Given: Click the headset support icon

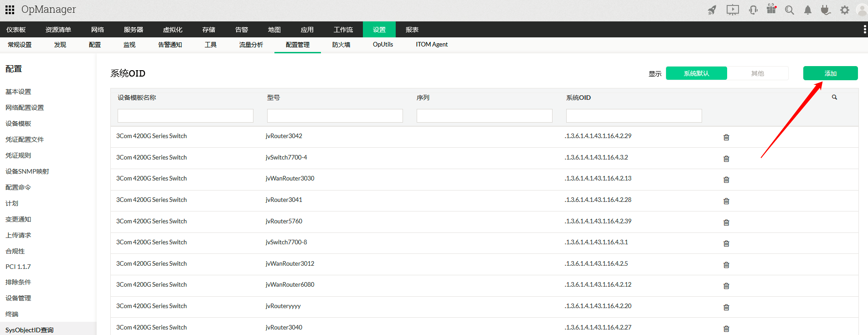Looking at the screenshot, I should 753,10.
